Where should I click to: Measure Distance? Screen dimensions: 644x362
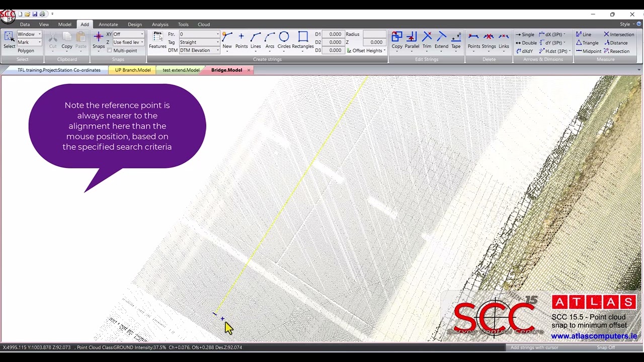coord(616,43)
